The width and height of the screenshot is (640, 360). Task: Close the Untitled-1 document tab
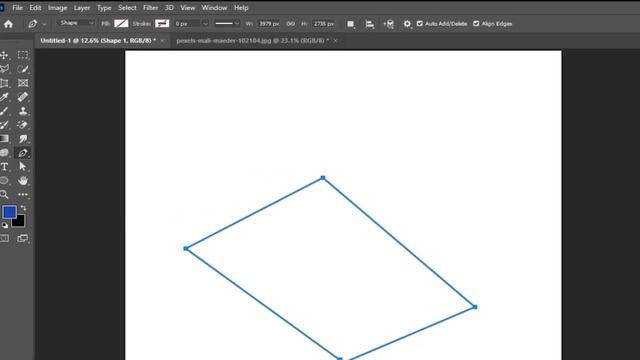point(162,40)
